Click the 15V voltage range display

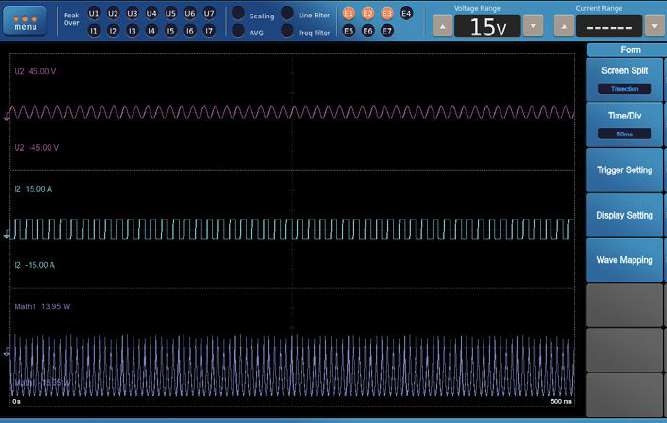[487, 26]
